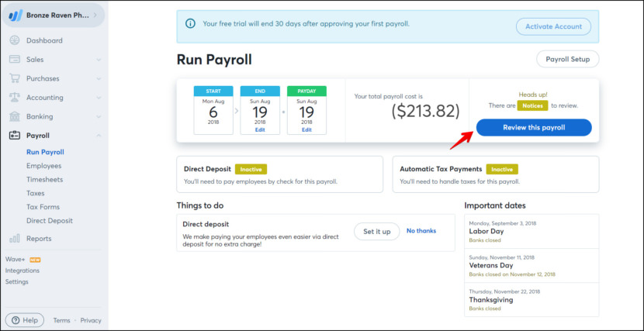Open Dashboard in the sidebar
The width and height of the screenshot is (644, 331).
[44, 40]
